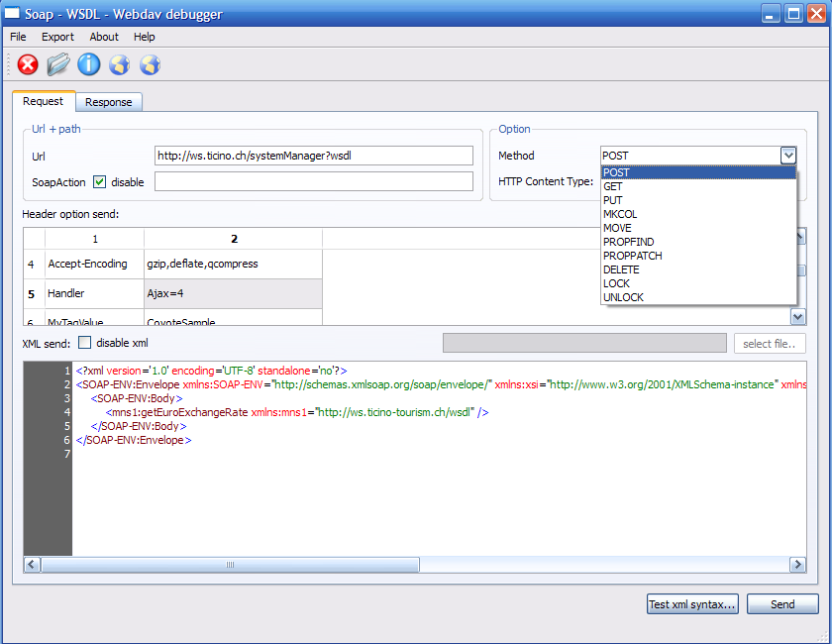This screenshot has width=832, height=644.
Task: Click row header 5 in table
Action: coord(34,293)
